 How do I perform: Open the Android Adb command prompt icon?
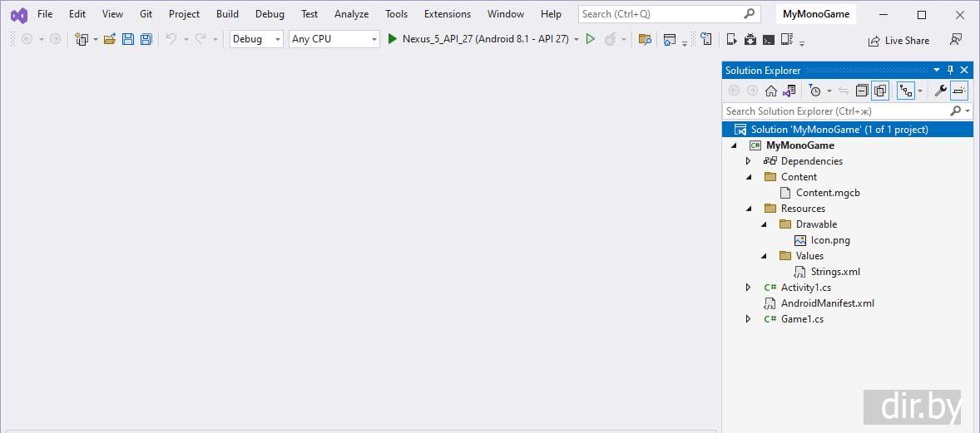coord(769,39)
